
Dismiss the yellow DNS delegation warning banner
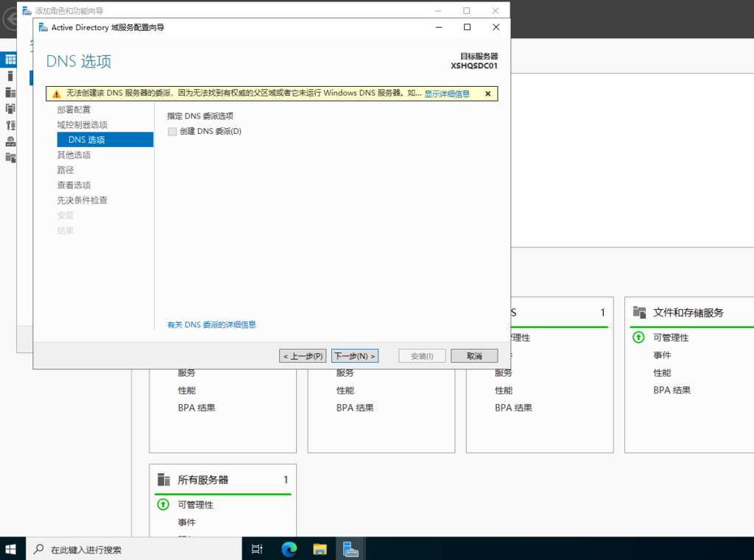click(487, 93)
